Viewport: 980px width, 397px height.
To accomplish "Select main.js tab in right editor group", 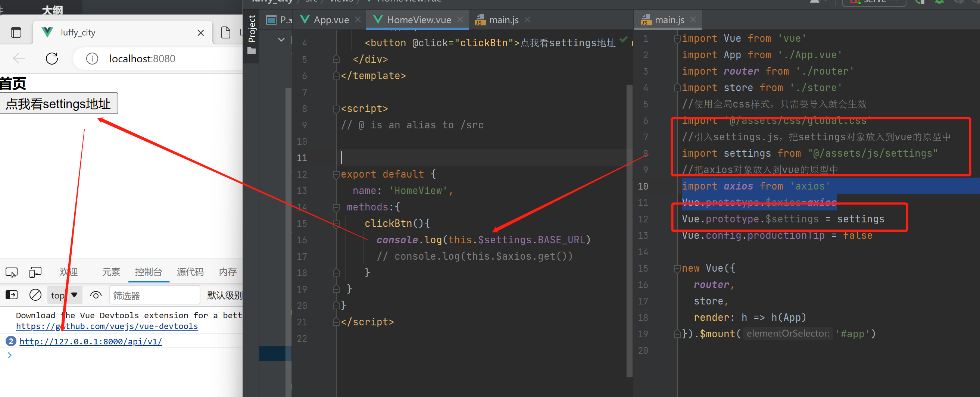I will point(663,20).
